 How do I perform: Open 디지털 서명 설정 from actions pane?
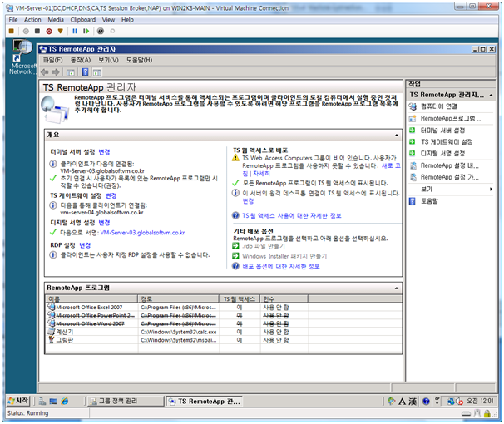[x=442, y=154]
